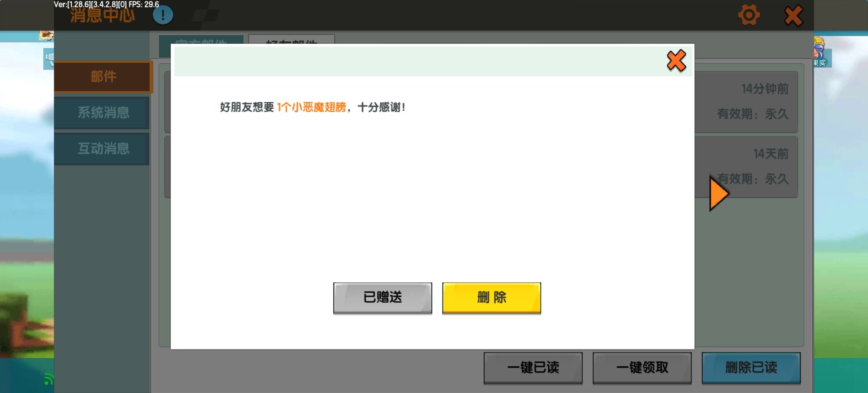The image size is (868, 393).
Task: Click the orange 1个小恶魔翅膀 item text
Action: point(311,107)
